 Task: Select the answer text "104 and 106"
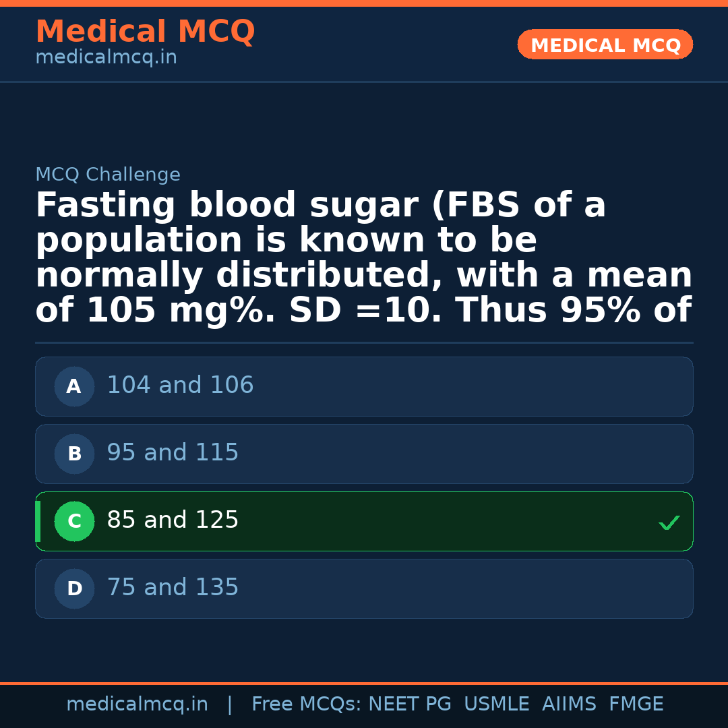[x=180, y=386]
